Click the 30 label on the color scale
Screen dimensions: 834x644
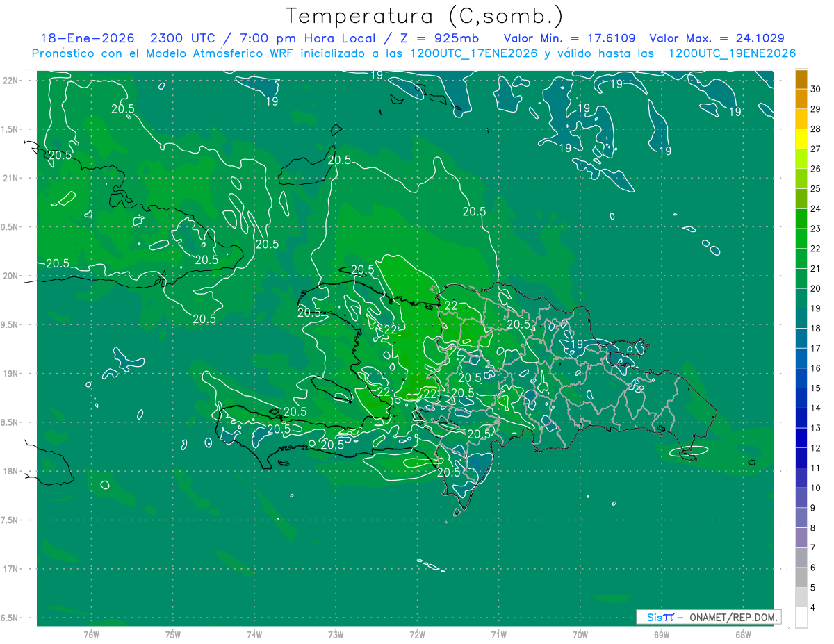click(x=816, y=89)
